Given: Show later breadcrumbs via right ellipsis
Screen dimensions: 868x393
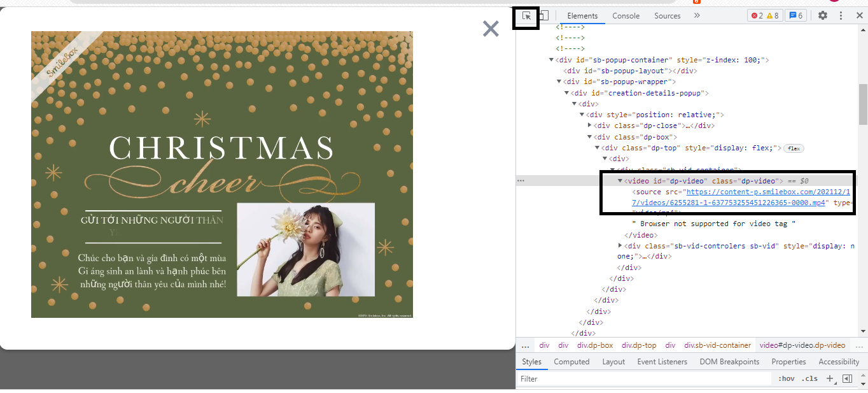Looking at the screenshot, I should tap(858, 345).
